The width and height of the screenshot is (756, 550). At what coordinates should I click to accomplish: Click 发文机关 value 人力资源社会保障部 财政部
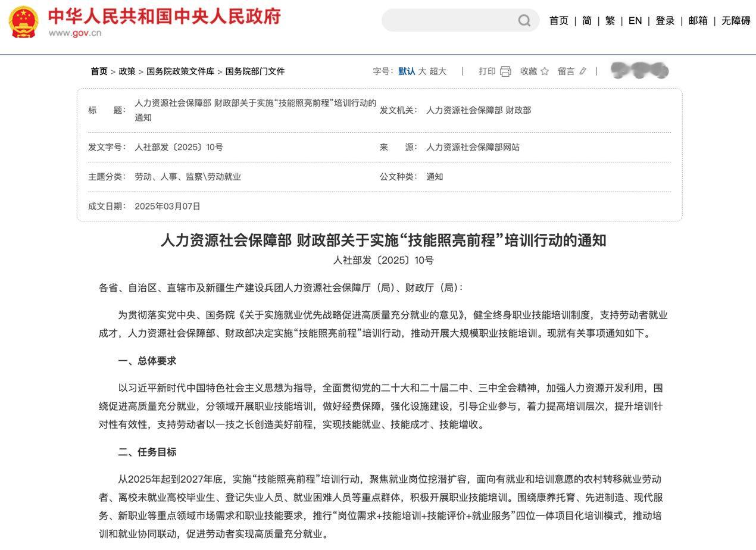[478, 110]
